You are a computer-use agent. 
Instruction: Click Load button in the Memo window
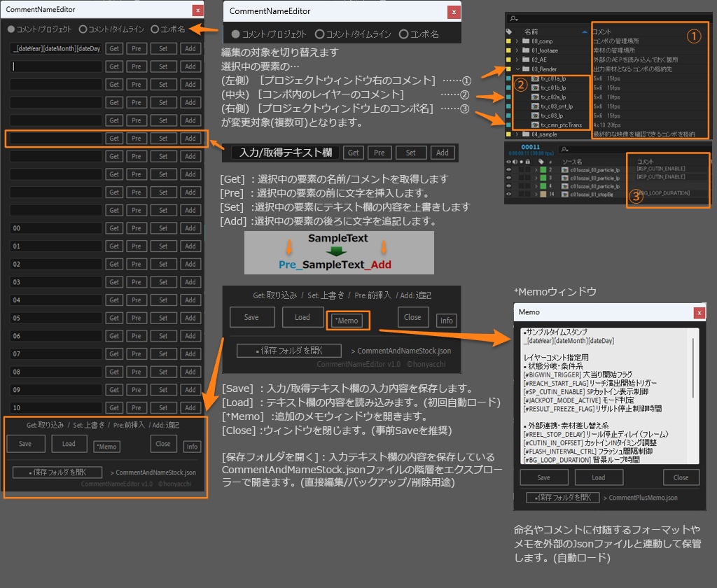point(599,477)
